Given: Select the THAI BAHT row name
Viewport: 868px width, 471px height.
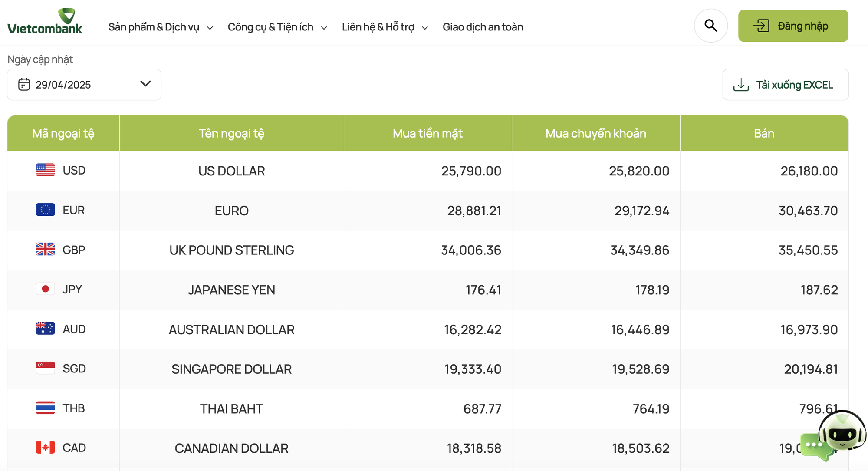Looking at the screenshot, I should pos(231,409).
